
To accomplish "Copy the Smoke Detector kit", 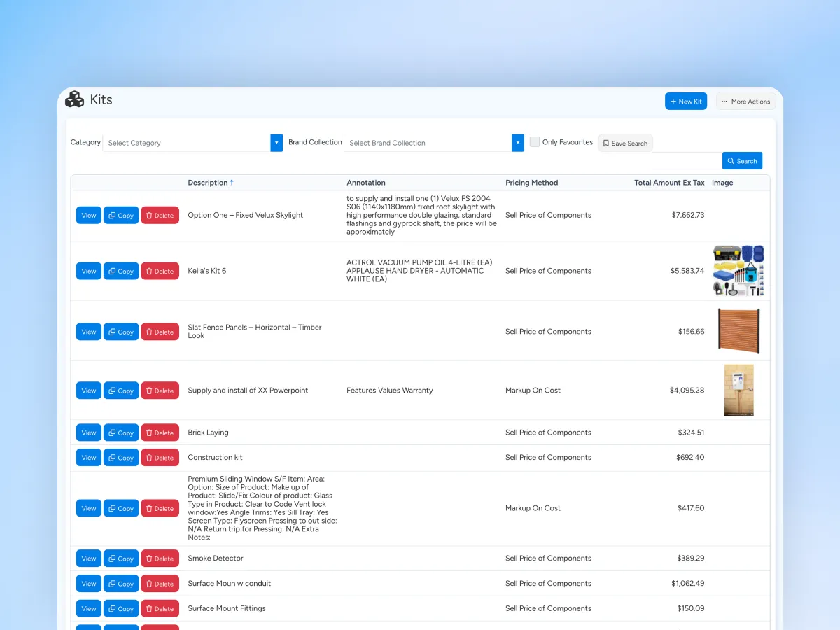I will [x=121, y=559].
